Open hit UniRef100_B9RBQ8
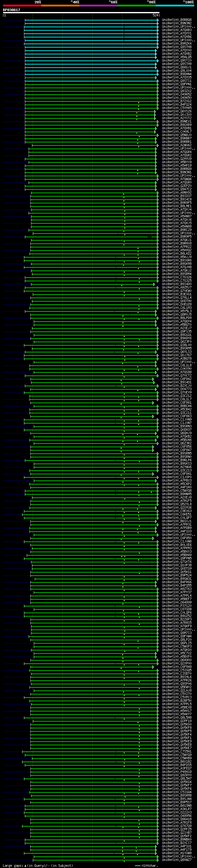 click(177, 20)
